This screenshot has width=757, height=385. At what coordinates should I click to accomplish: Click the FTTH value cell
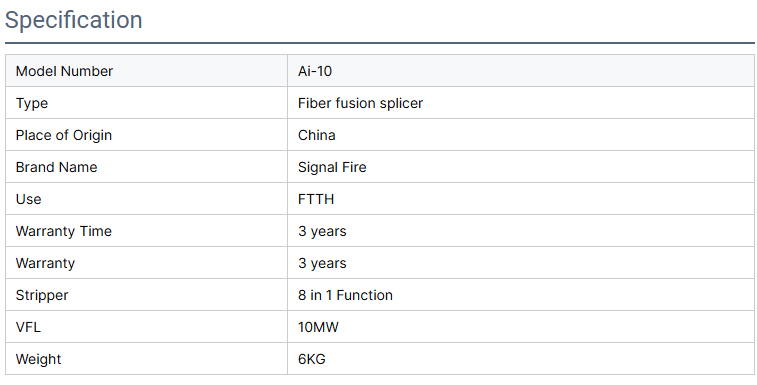coord(521,199)
